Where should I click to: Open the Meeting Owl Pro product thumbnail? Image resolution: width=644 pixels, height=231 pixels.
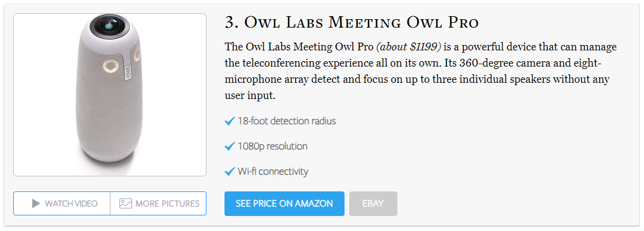pos(110,95)
